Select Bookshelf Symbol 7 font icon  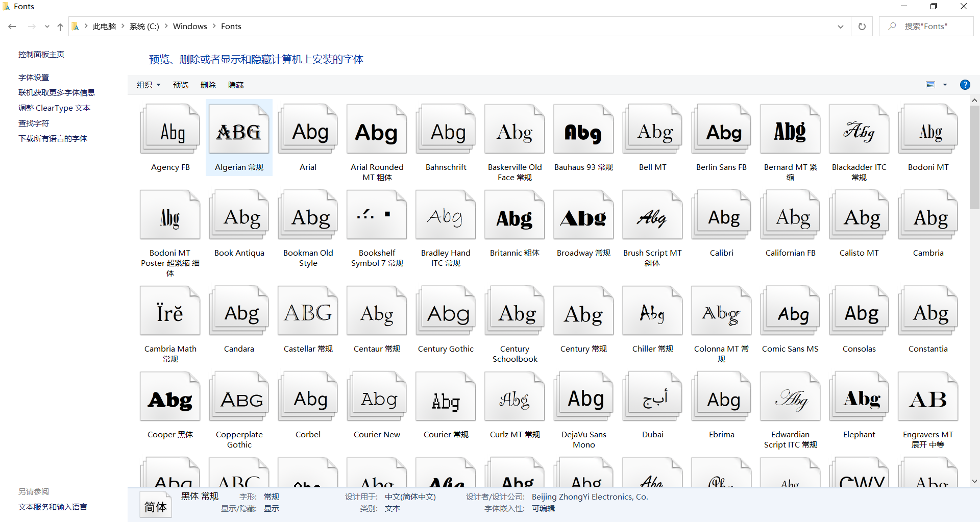377,215
